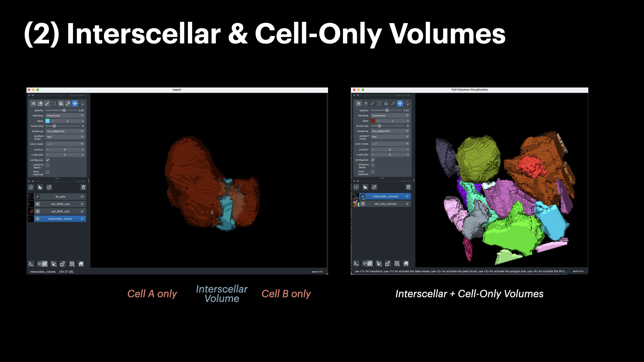Image resolution: width=644 pixels, height=362 pixels.
Task: Click the cyan label color swatch in napari window
Action: [48, 121]
